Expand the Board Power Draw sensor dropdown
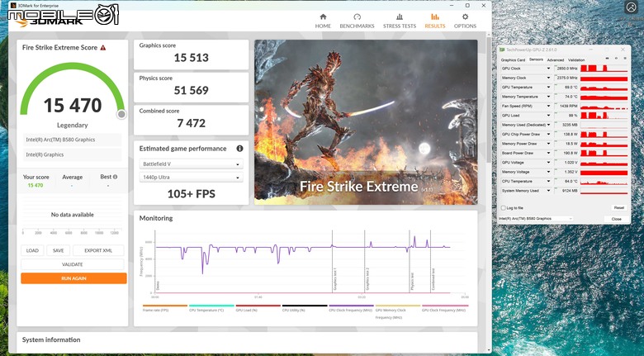Image resolution: width=644 pixels, height=356 pixels. 548,153
